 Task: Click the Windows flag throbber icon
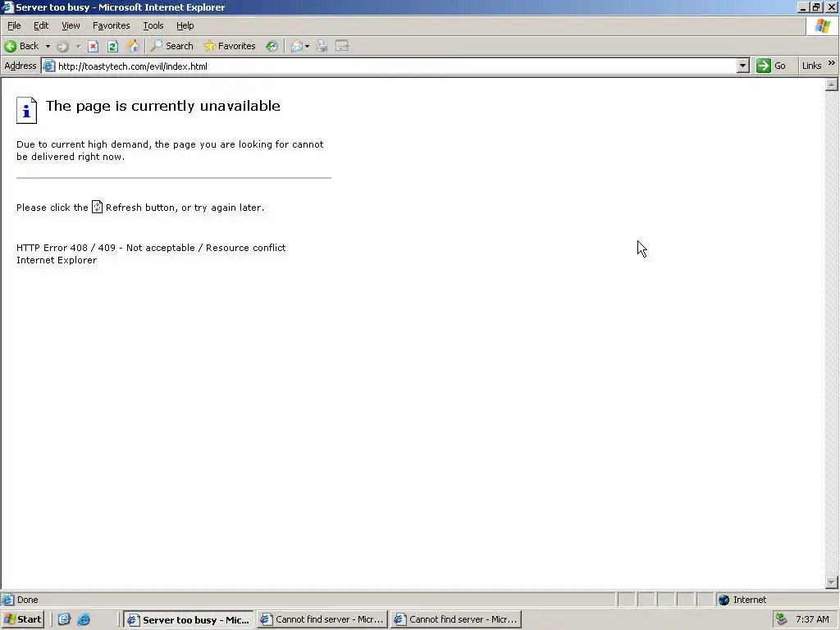[x=822, y=25]
